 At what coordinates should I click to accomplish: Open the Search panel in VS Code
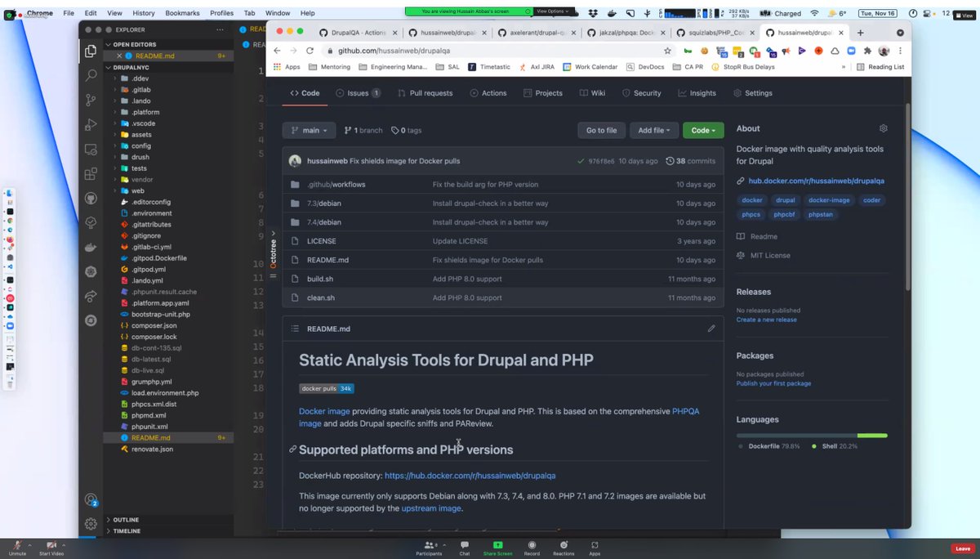(x=91, y=75)
